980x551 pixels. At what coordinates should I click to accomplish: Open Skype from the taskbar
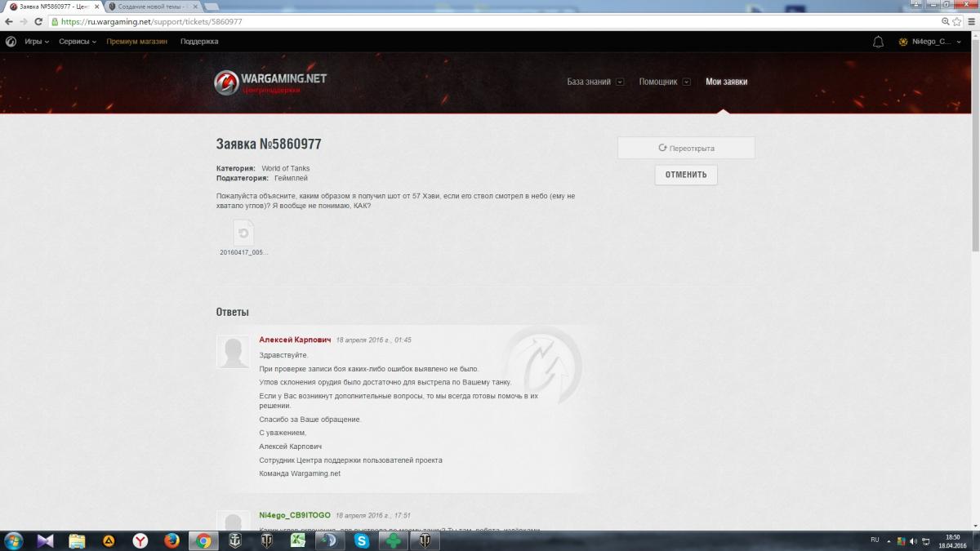(x=362, y=540)
